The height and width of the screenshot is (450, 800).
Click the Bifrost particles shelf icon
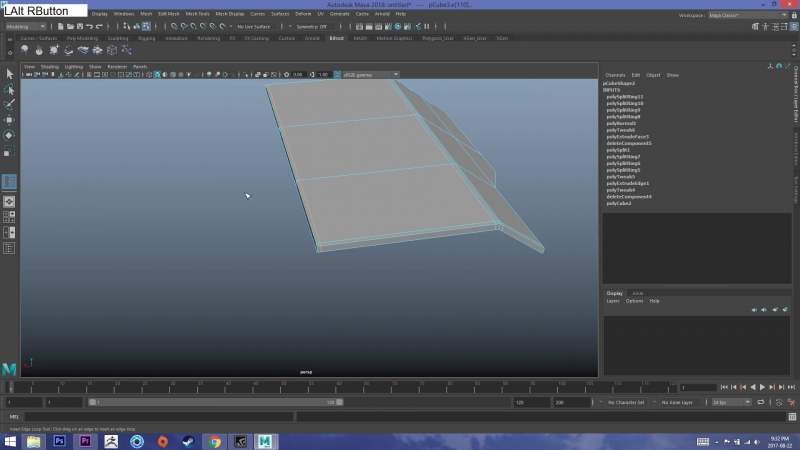[127, 50]
